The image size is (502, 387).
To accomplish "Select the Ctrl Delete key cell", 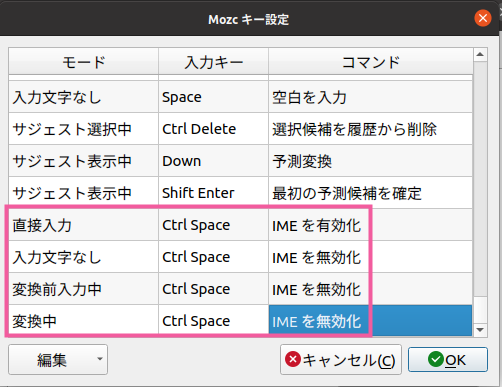I will pyautogui.click(x=213, y=129).
